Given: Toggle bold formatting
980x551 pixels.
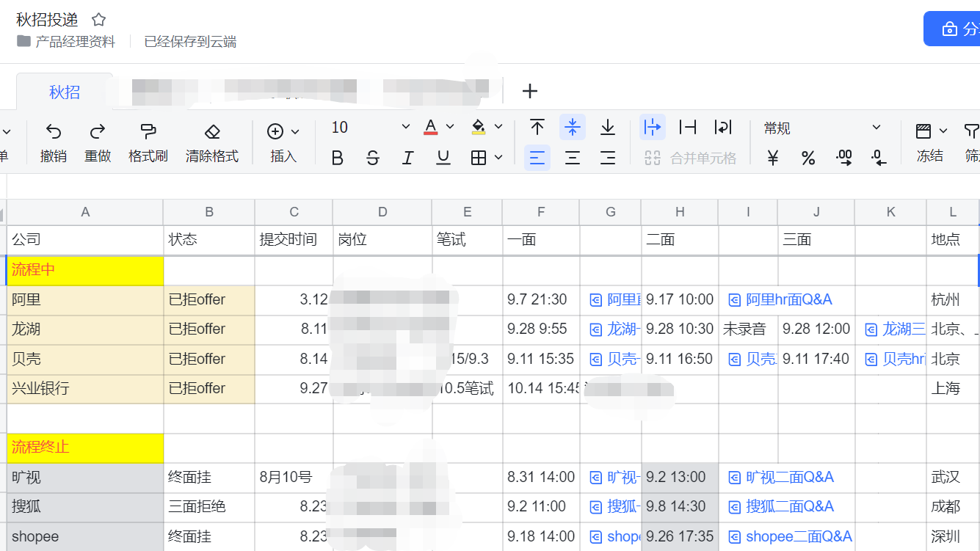Looking at the screenshot, I should point(337,158).
